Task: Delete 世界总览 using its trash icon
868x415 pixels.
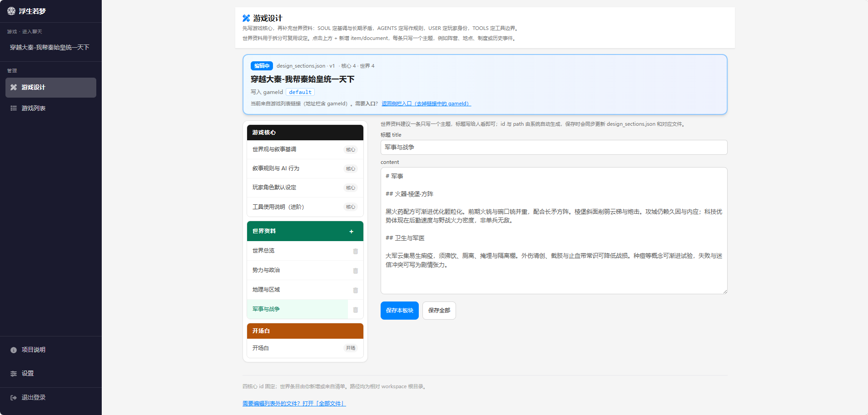Action: click(356, 251)
